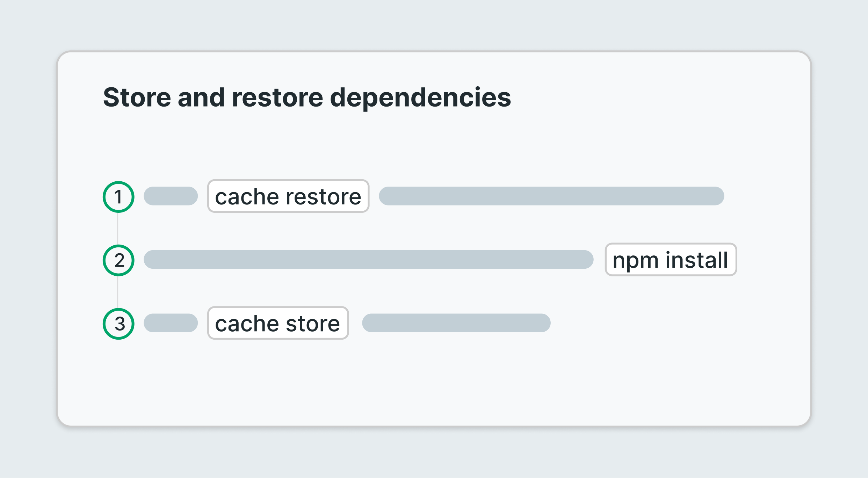Screen dimensions: 868x478
Task: Click the word dependencies in the heading
Action: click(420, 98)
